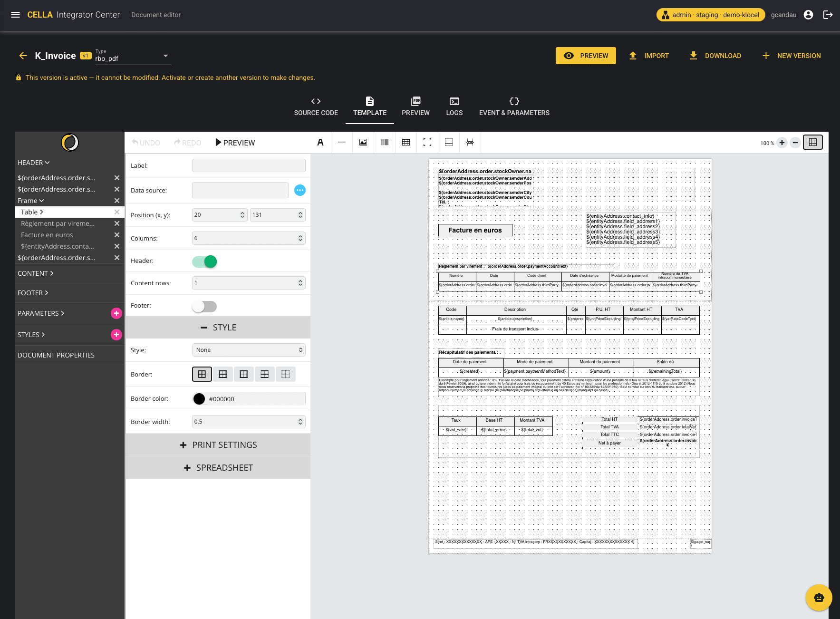Select the table element tool

pos(406,142)
